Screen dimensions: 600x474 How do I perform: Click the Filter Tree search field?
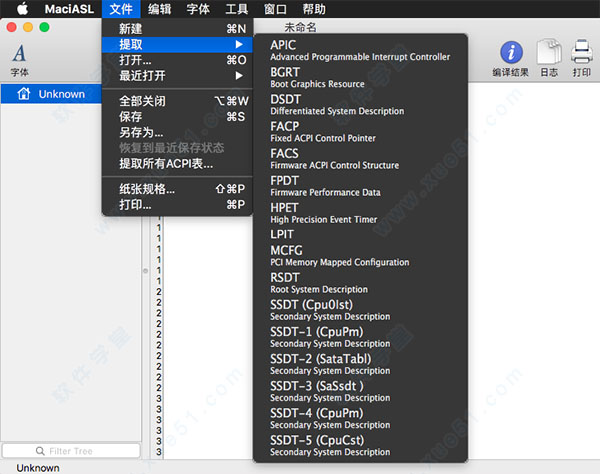[x=71, y=451]
